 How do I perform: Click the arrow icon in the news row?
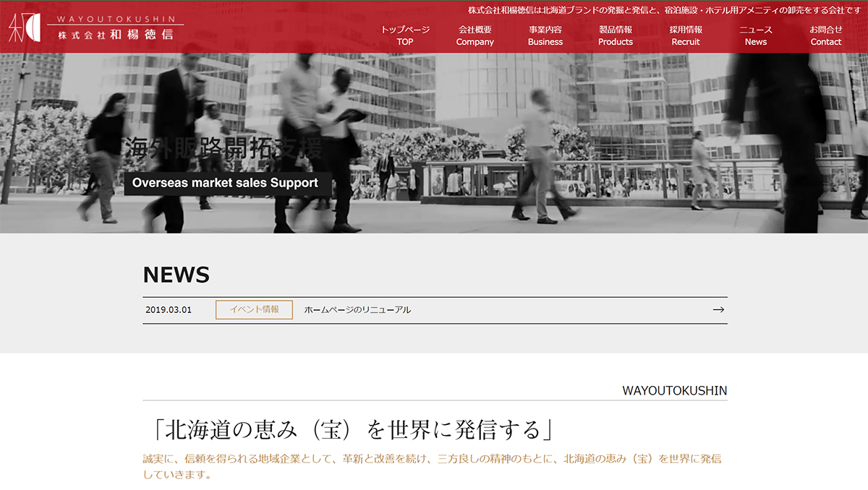pos(718,310)
